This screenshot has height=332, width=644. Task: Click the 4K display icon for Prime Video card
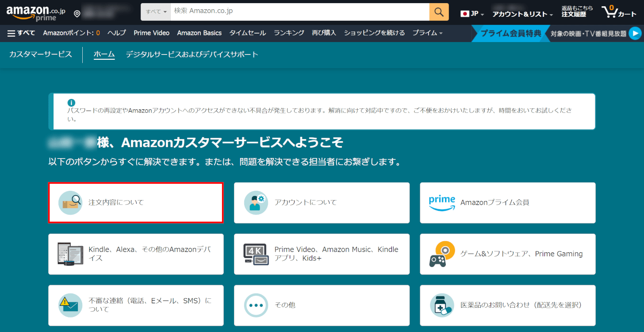(x=256, y=254)
